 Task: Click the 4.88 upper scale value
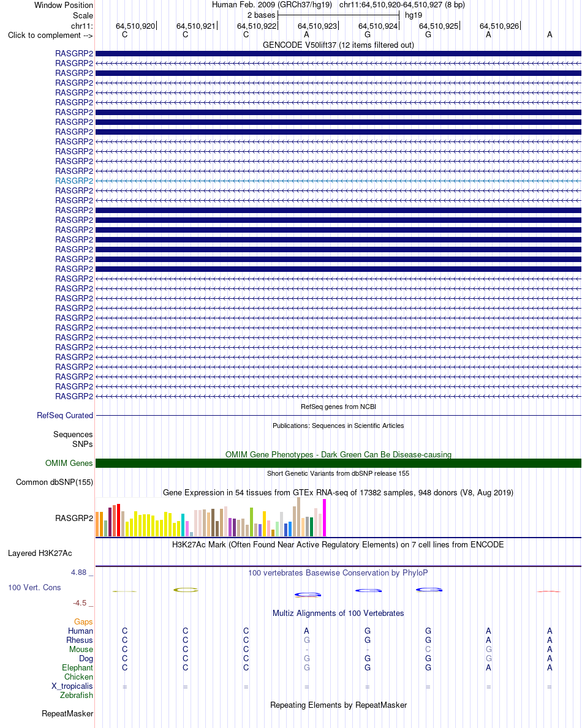(78, 572)
